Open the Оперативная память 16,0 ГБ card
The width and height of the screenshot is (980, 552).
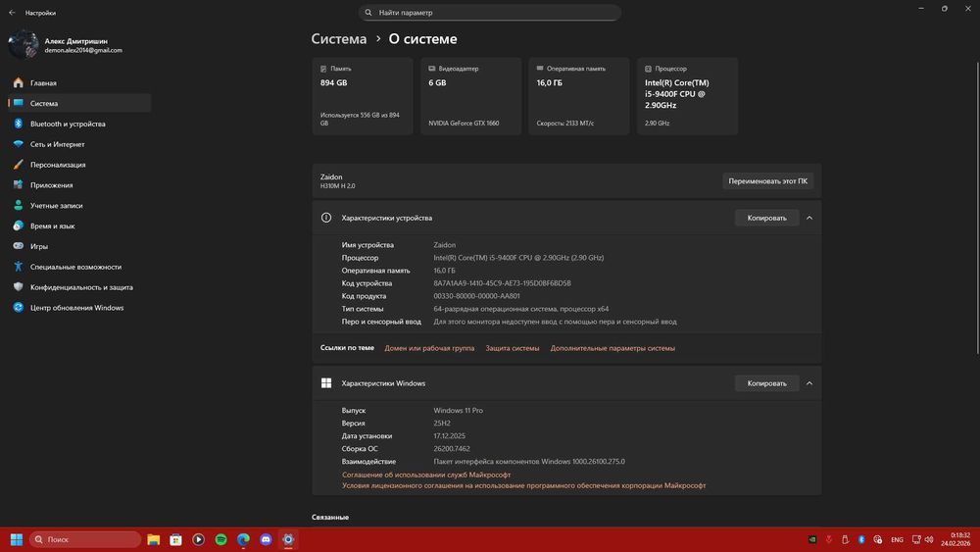click(x=579, y=96)
